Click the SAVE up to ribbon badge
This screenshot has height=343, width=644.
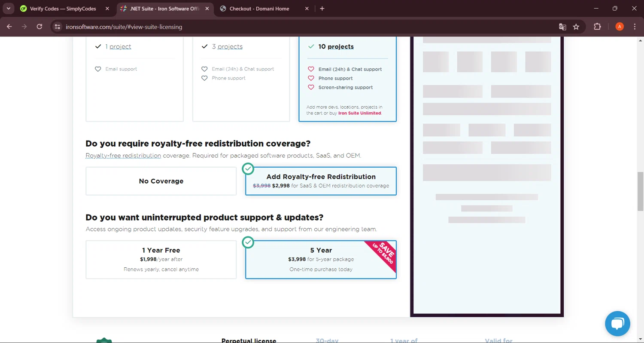click(x=383, y=254)
